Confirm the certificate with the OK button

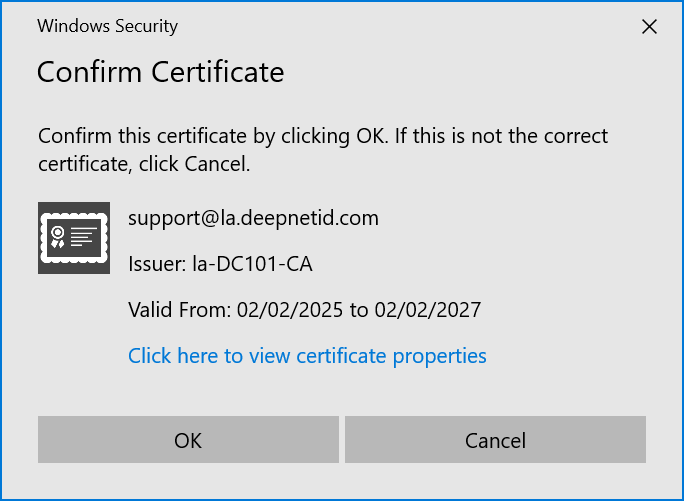coord(188,440)
